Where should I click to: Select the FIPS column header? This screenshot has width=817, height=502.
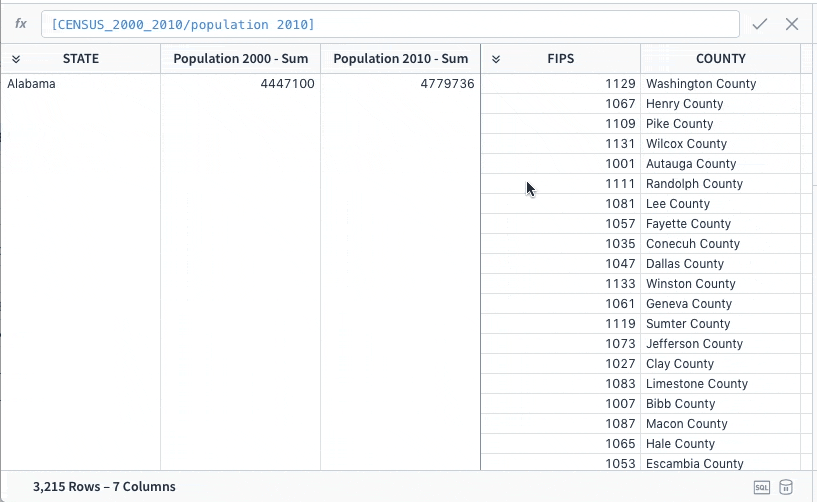click(561, 58)
